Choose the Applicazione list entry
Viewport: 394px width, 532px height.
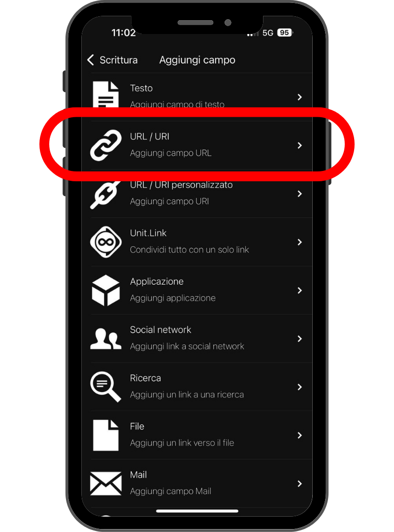(197, 291)
